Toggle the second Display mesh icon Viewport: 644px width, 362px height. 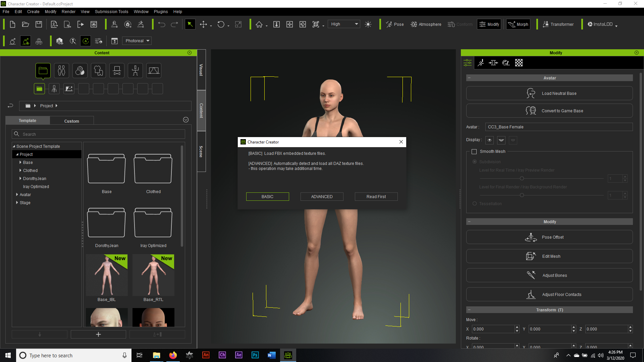tap(501, 140)
